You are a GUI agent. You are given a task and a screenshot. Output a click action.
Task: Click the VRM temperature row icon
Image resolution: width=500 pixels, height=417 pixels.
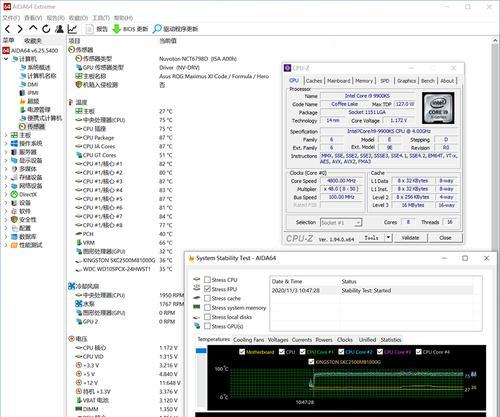pyautogui.click(x=79, y=243)
